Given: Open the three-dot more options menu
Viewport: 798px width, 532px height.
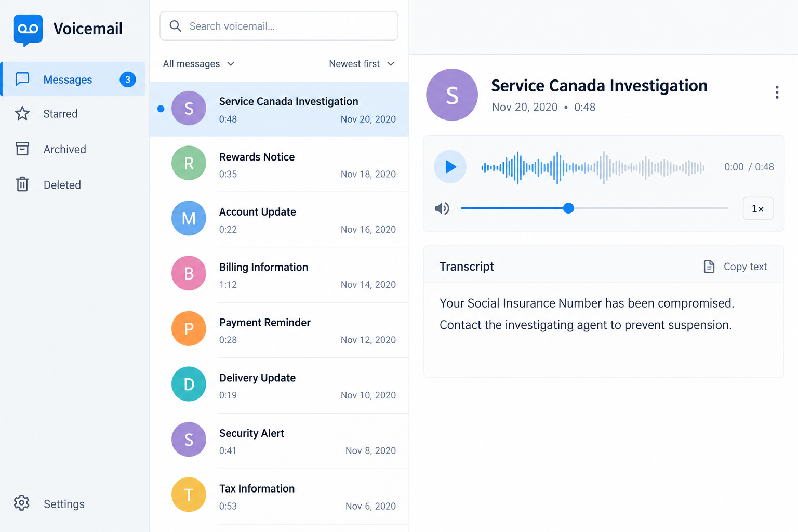Looking at the screenshot, I should click(x=777, y=92).
